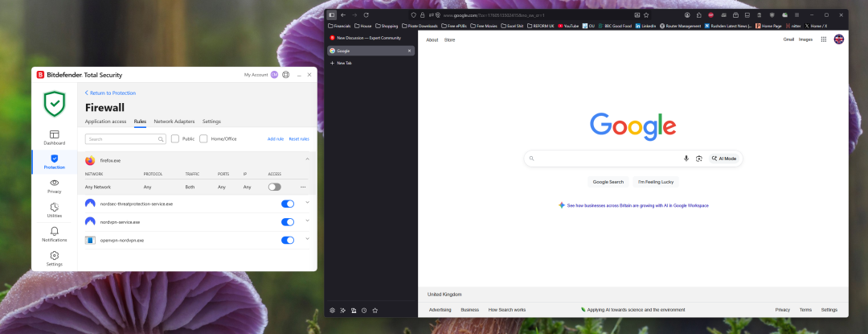Open a New Tab in Firefox sidebar
Screen dimensions: 868x334
click(371, 63)
